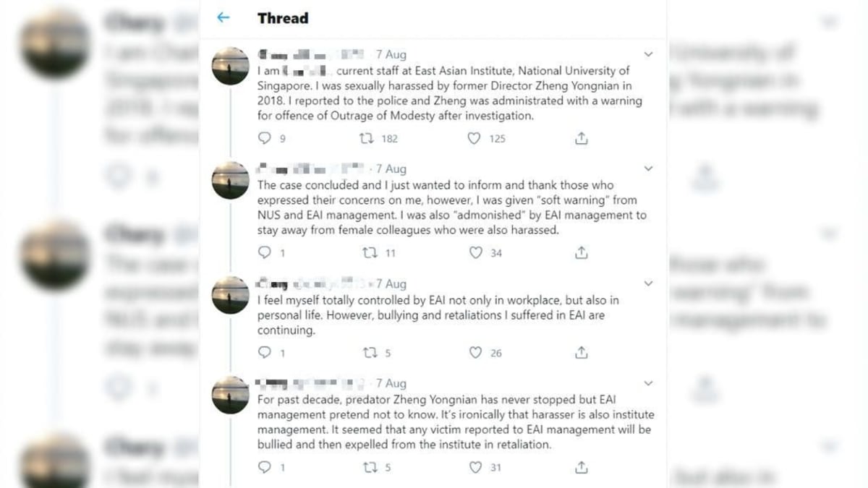Go back using the Thread back arrow

coord(223,18)
